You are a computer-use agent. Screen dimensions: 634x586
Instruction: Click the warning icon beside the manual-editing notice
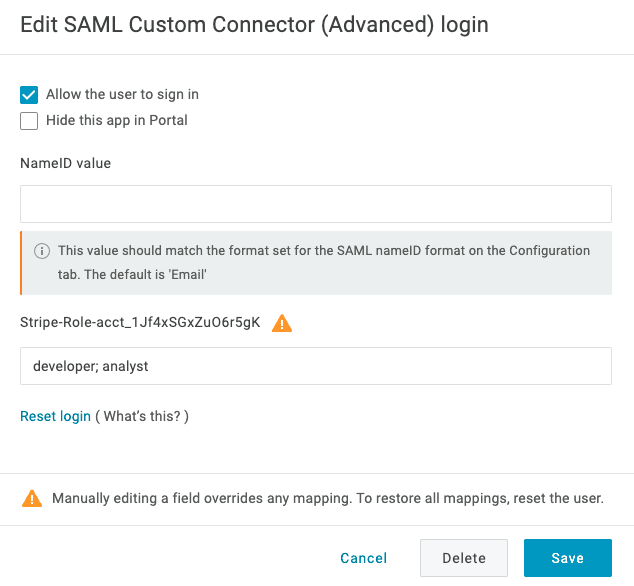pos(32,498)
